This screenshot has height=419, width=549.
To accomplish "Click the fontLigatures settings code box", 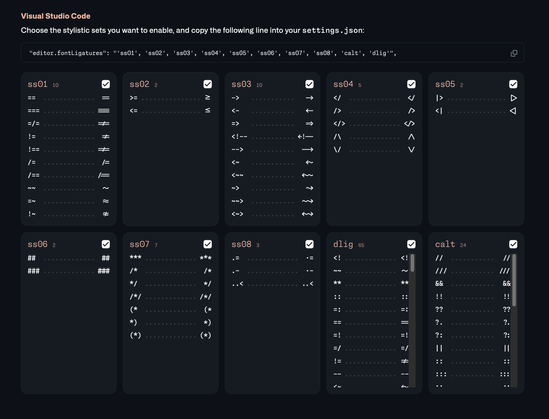I will (272, 53).
